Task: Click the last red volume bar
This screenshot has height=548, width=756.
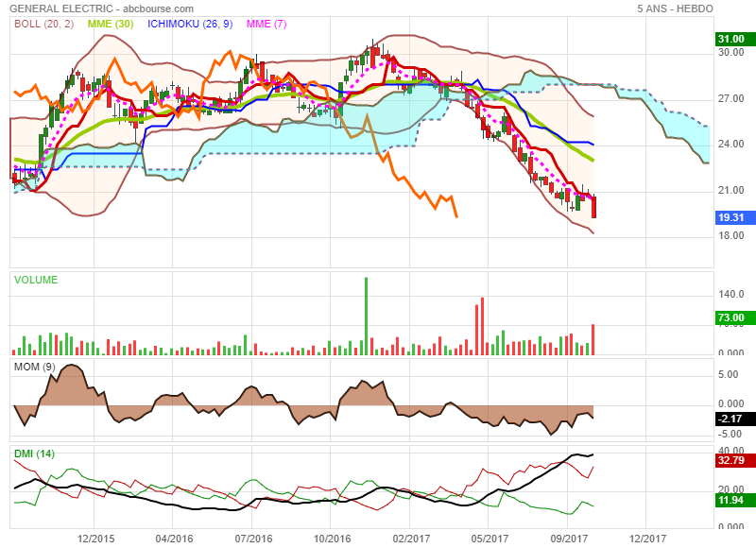Action: (x=593, y=340)
